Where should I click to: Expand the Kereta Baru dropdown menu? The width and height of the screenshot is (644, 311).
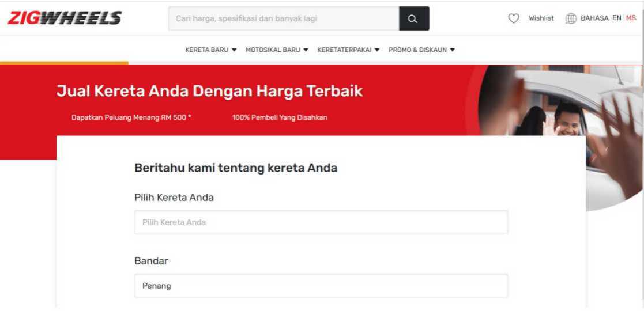pyautogui.click(x=210, y=50)
